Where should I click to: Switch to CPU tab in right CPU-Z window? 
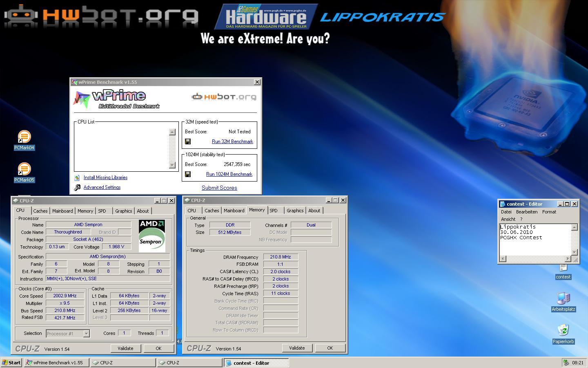pyautogui.click(x=192, y=211)
